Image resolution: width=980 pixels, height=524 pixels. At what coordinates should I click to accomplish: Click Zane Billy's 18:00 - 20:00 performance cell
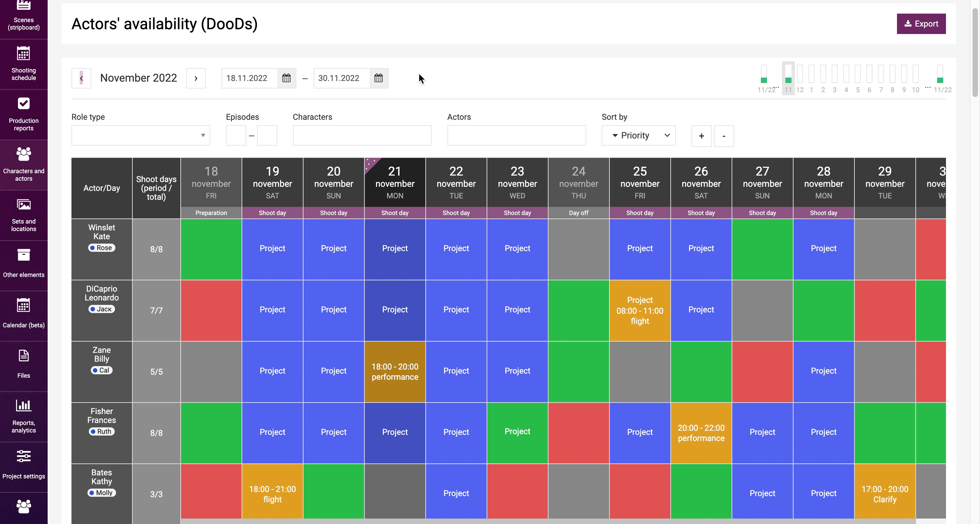[395, 372]
